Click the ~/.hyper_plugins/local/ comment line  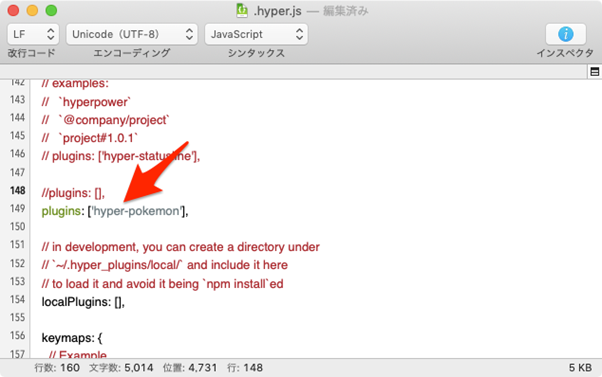[165, 265]
